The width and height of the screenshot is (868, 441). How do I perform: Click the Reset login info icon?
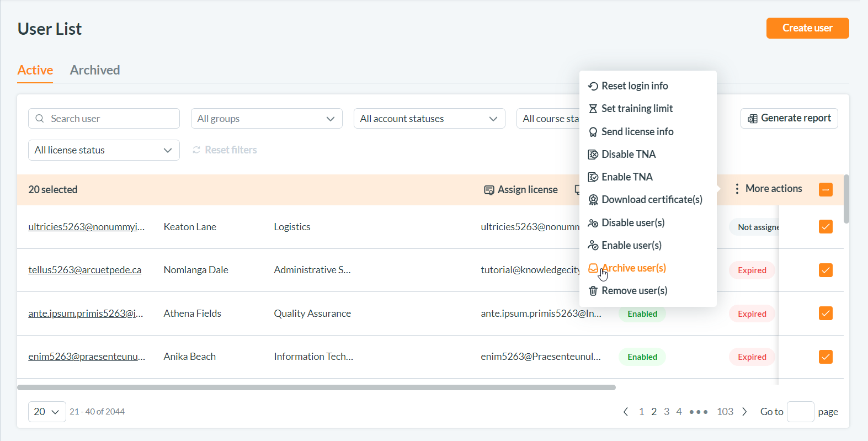click(x=593, y=86)
